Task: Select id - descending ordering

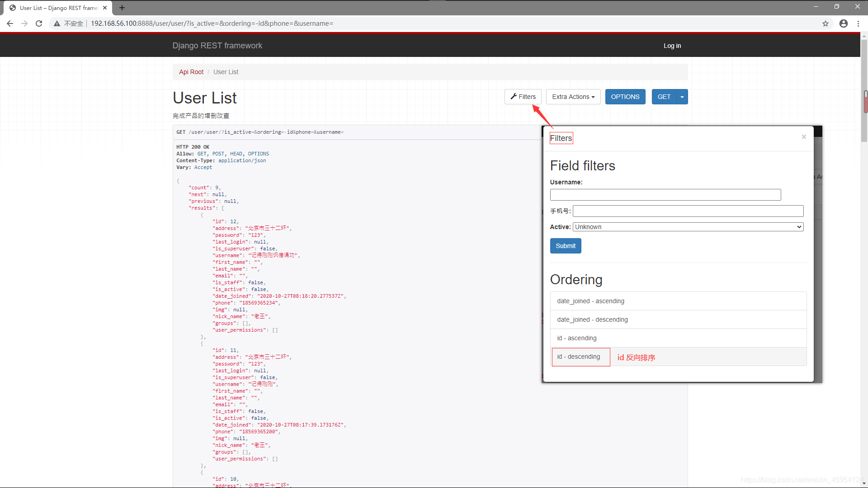Action: (579, 357)
